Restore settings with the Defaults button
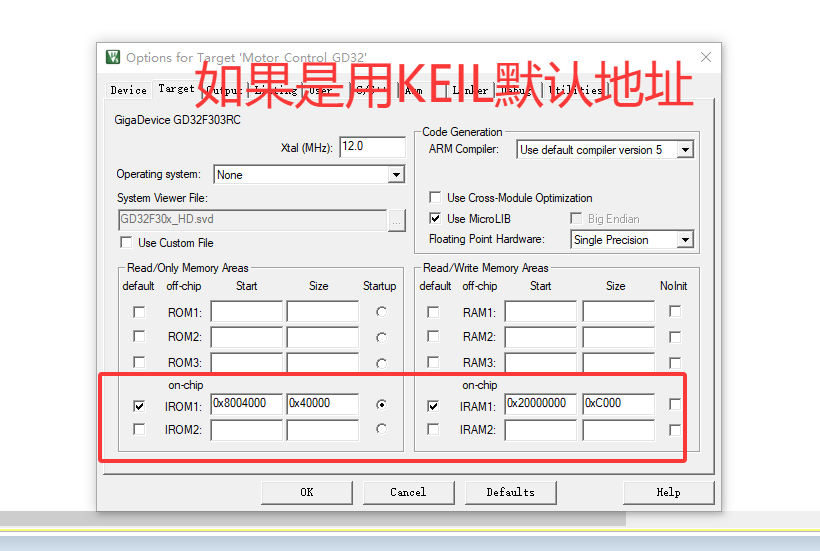This screenshot has width=820, height=551. tap(510, 492)
